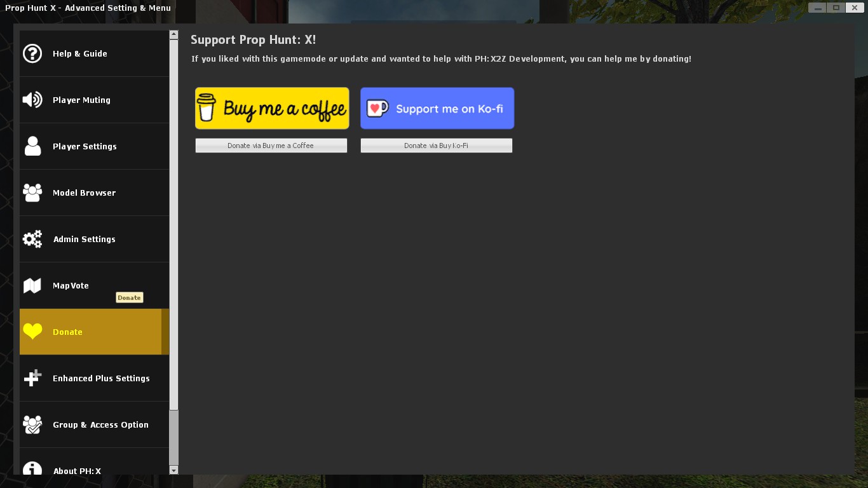
Task: Click the sidebar scrollbar down arrow
Action: [173, 470]
